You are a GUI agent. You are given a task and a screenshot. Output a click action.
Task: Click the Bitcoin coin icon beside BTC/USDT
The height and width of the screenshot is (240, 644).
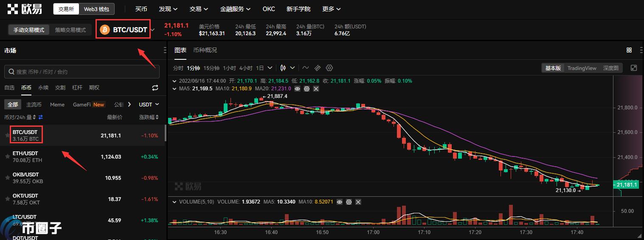(104, 30)
